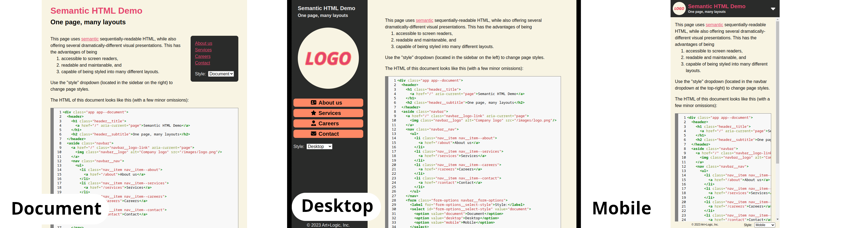Open Services link in Document sidebar
The height and width of the screenshot is (228, 868).
coord(203,50)
